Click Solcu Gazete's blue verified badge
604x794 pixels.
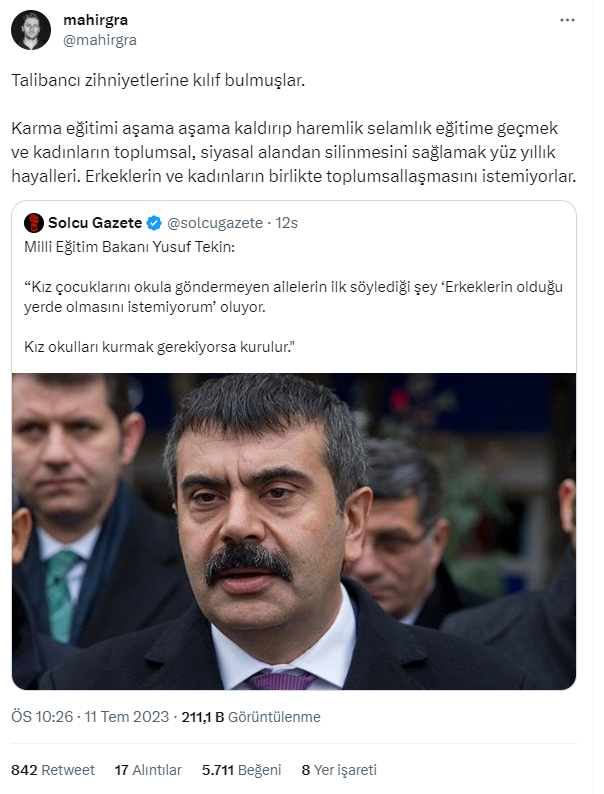coord(154,223)
